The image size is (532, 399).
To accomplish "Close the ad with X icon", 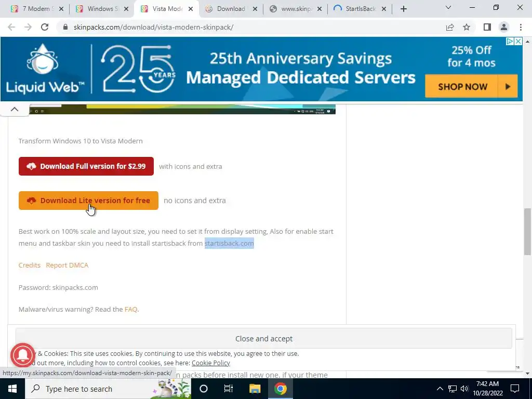I will tap(518, 42).
